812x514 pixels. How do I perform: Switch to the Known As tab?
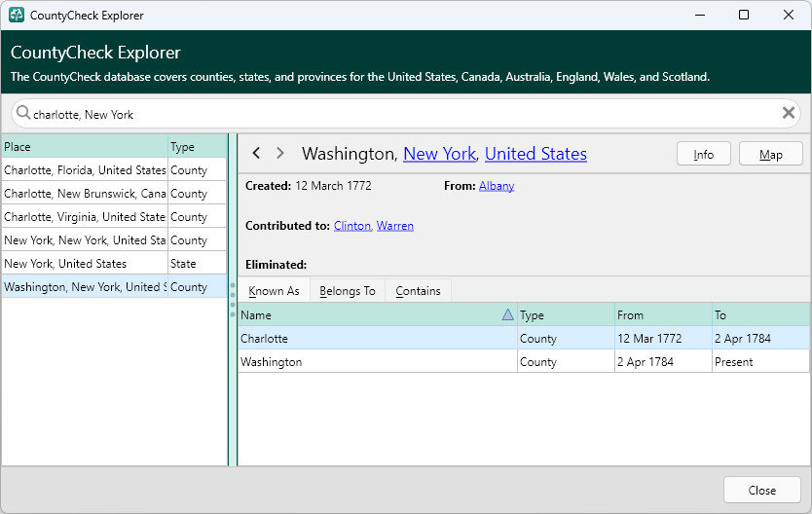point(274,291)
